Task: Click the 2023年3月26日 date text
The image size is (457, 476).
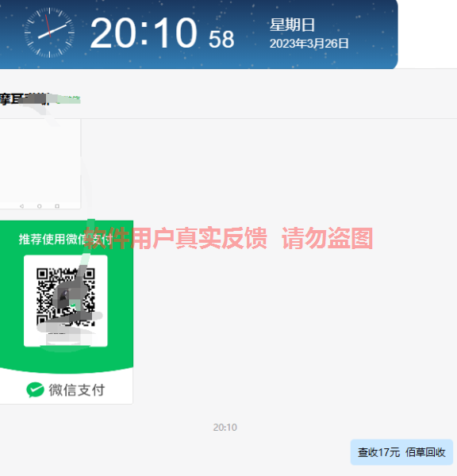Action: point(309,44)
